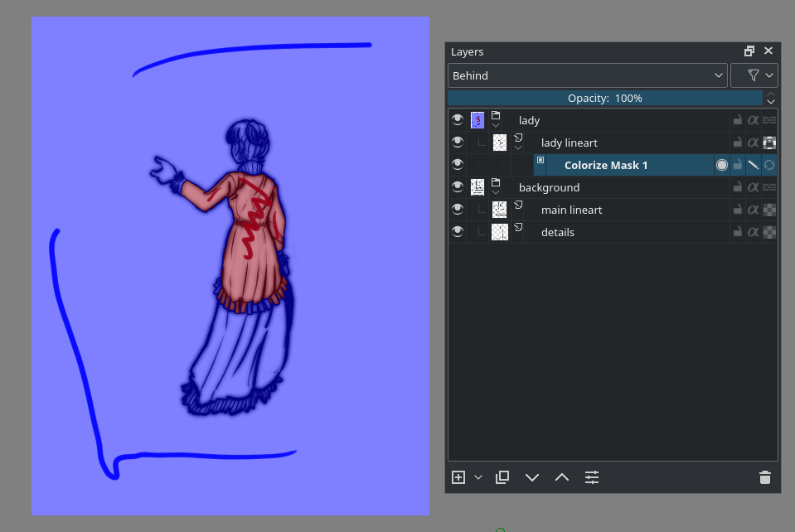Click the float panel icon on Layers docker
The image size is (795, 532).
point(749,51)
